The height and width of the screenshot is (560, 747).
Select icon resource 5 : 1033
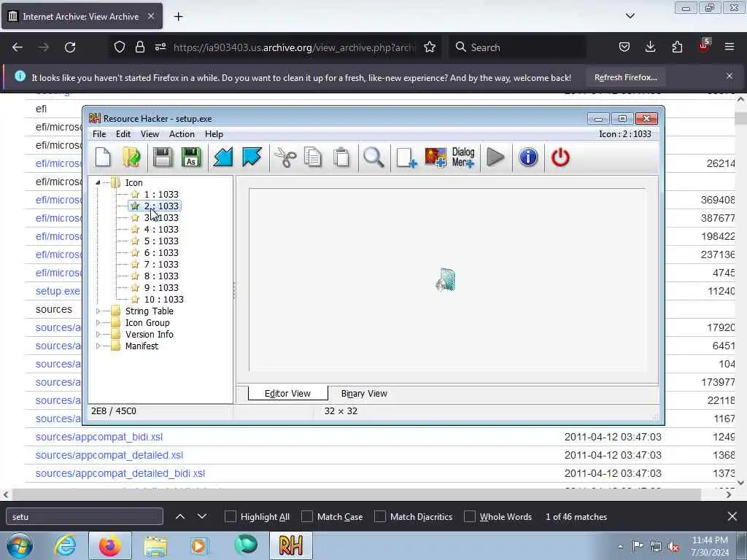tap(161, 241)
